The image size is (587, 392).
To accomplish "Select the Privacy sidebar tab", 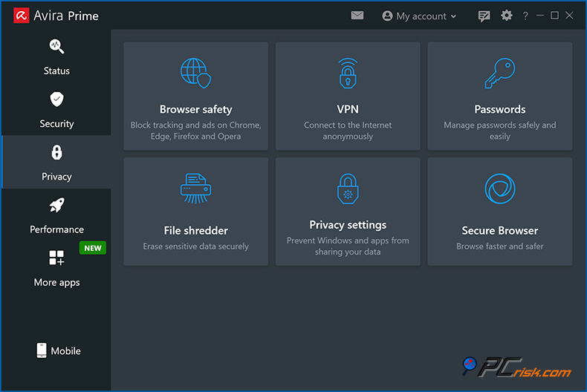I will 56,163.
